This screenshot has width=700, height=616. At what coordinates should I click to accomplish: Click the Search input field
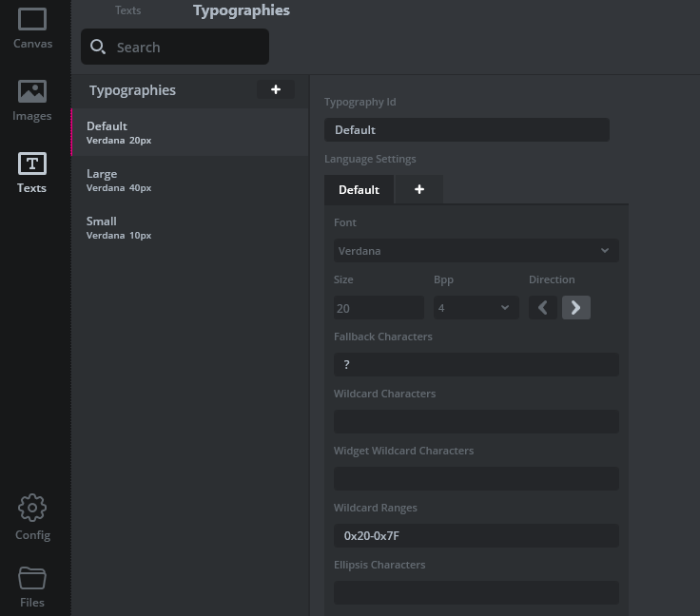[175, 47]
